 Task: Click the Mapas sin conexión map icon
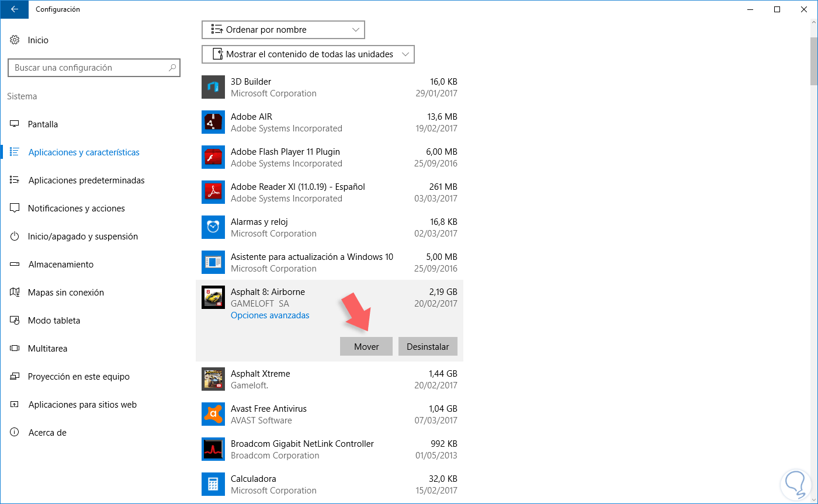click(15, 293)
